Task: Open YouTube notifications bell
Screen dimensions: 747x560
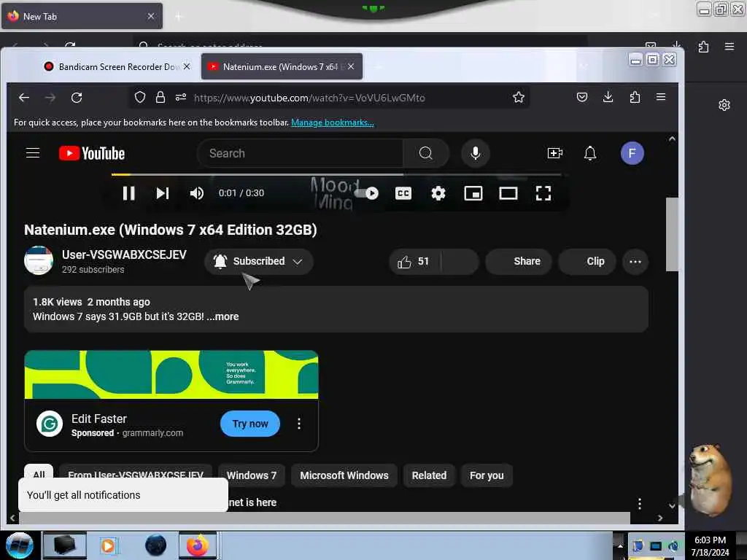Action: pyautogui.click(x=589, y=153)
